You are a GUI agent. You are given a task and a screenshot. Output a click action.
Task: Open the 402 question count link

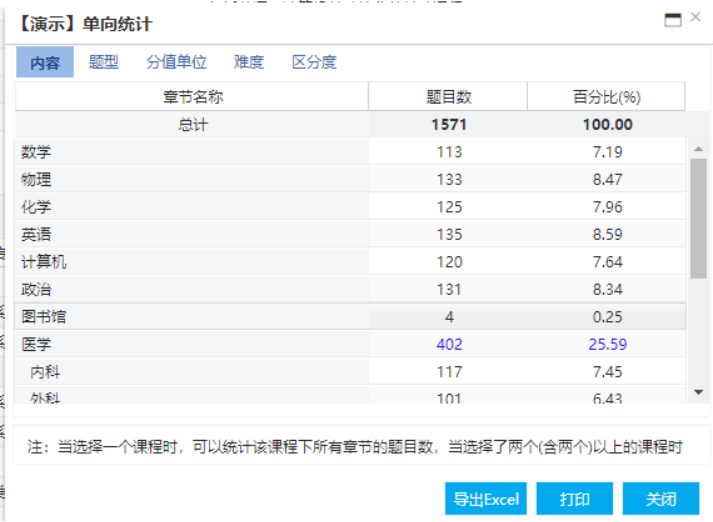(x=449, y=344)
